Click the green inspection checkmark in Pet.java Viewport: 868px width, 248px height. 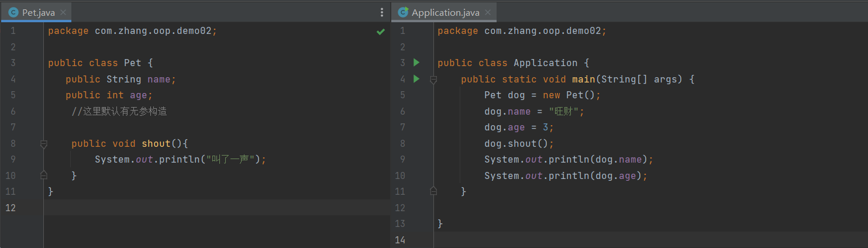coord(381,31)
